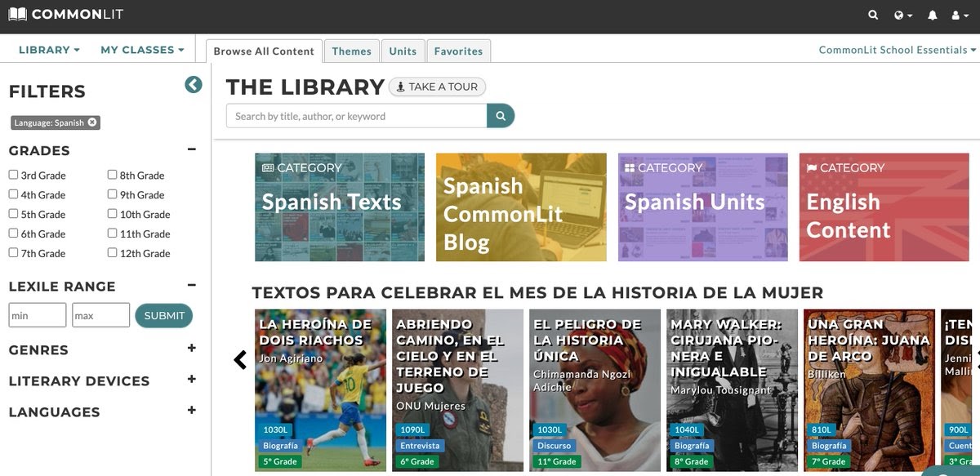Image resolution: width=980 pixels, height=476 pixels.
Task: Expand the Literary Devices filter section
Action: tap(192, 380)
